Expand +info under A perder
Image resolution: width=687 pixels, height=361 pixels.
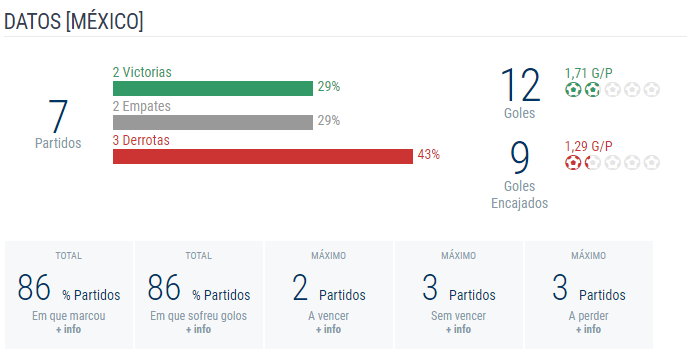(588, 329)
